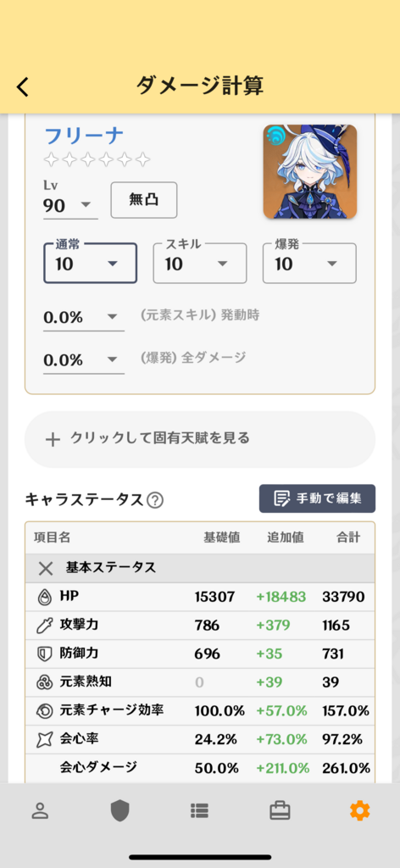Screen dimensions: 400x868
Task: Open the list tab in bottom bar
Action: [x=200, y=811]
